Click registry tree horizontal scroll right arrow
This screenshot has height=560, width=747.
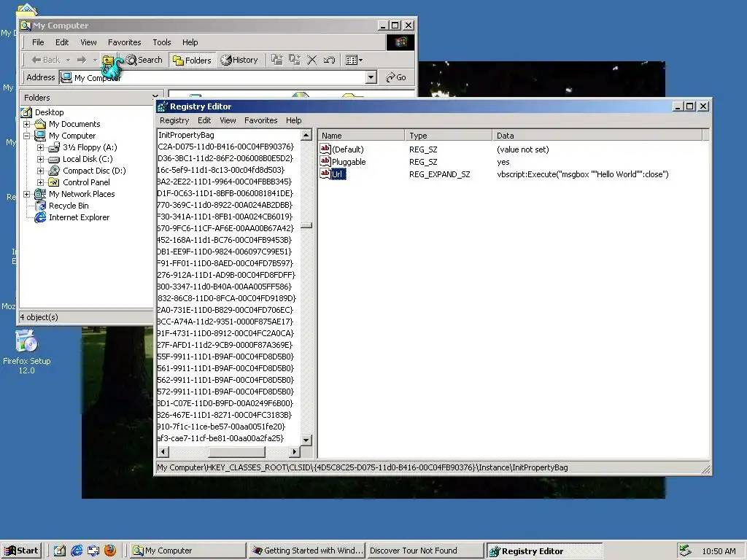[x=295, y=451]
